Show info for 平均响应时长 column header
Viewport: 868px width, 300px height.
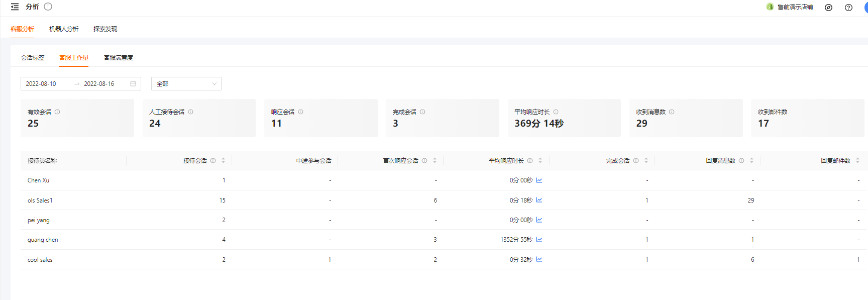(x=530, y=161)
